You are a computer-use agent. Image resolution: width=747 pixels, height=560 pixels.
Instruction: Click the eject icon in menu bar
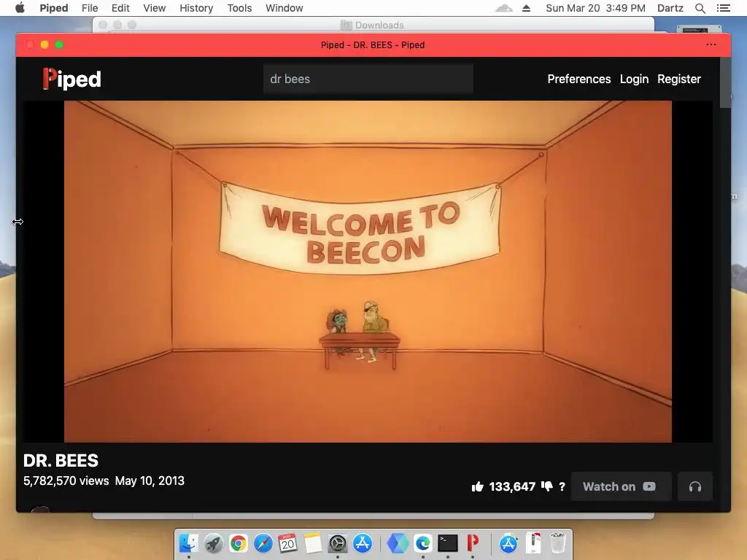(527, 8)
